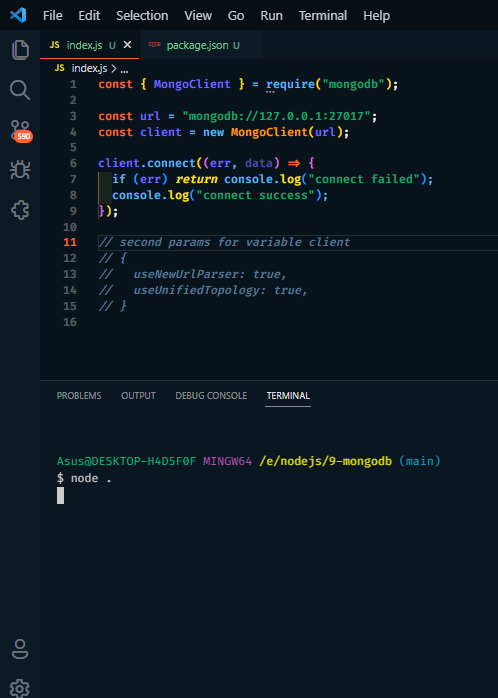Image resolution: width=498 pixels, height=698 pixels.
Task: Click the "connect success" string
Action: [x=255, y=195]
